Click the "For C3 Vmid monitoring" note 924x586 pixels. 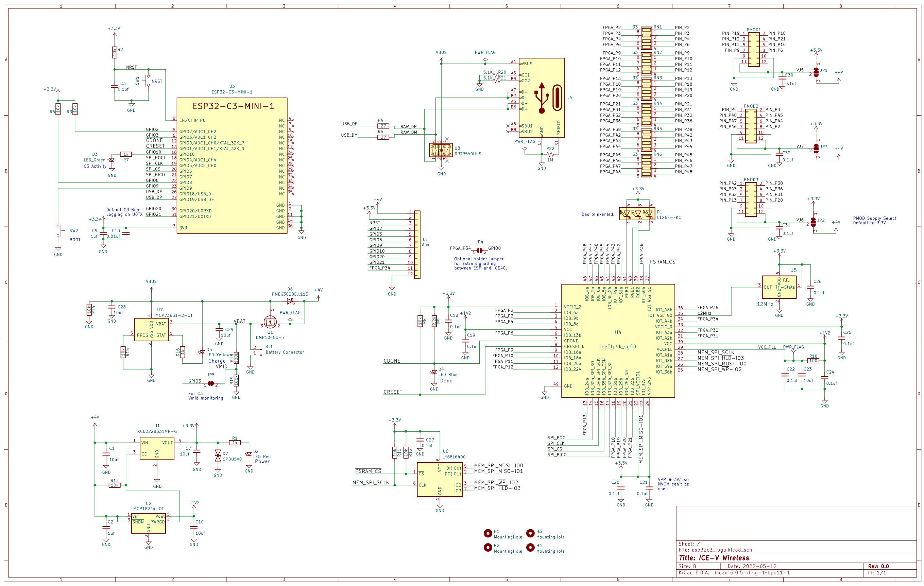click(x=205, y=396)
